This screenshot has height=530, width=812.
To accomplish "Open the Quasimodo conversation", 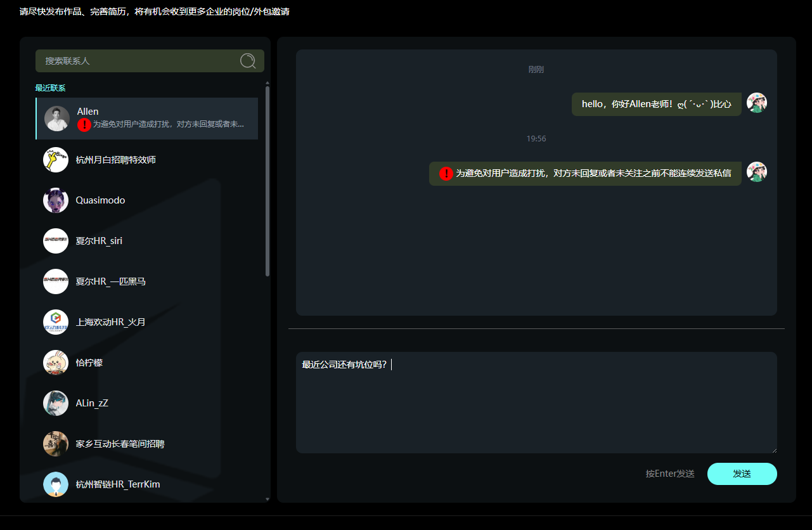I will coord(101,200).
